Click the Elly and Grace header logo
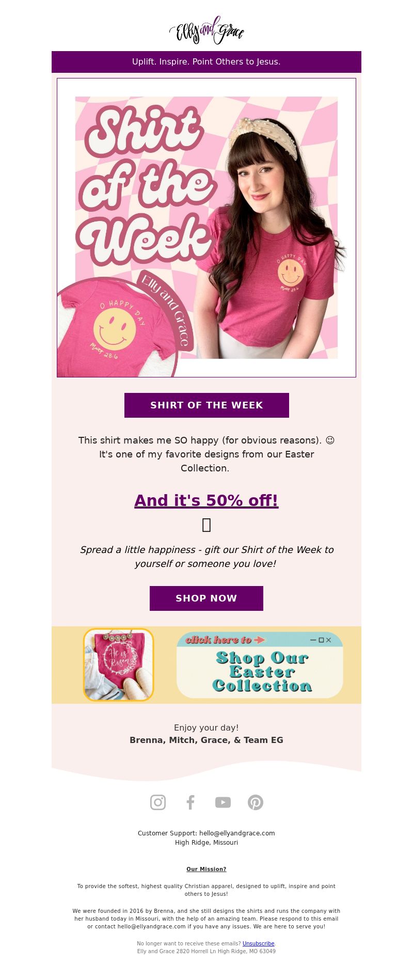Screen dimensions: 413x980 point(206,30)
